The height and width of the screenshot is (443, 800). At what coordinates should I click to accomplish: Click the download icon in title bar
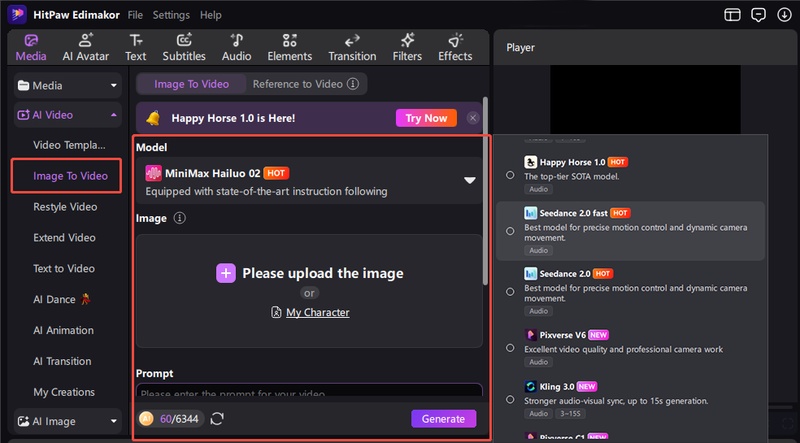784,15
